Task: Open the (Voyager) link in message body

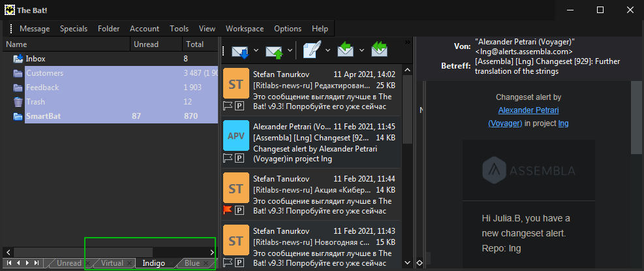Action: pos(505,123)
